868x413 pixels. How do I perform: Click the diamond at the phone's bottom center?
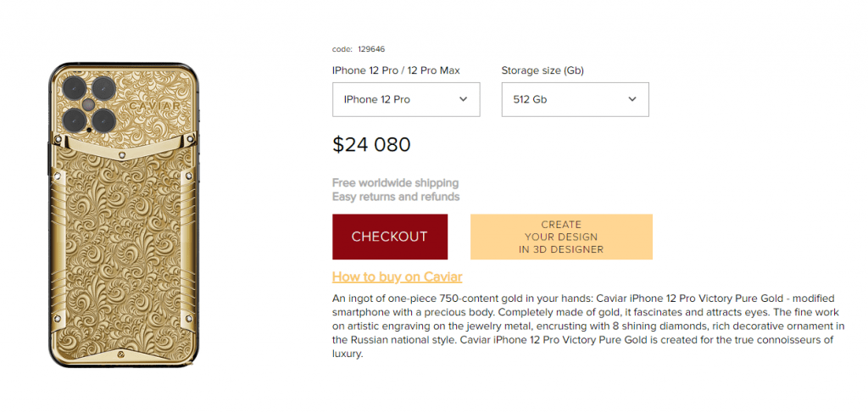121,354
